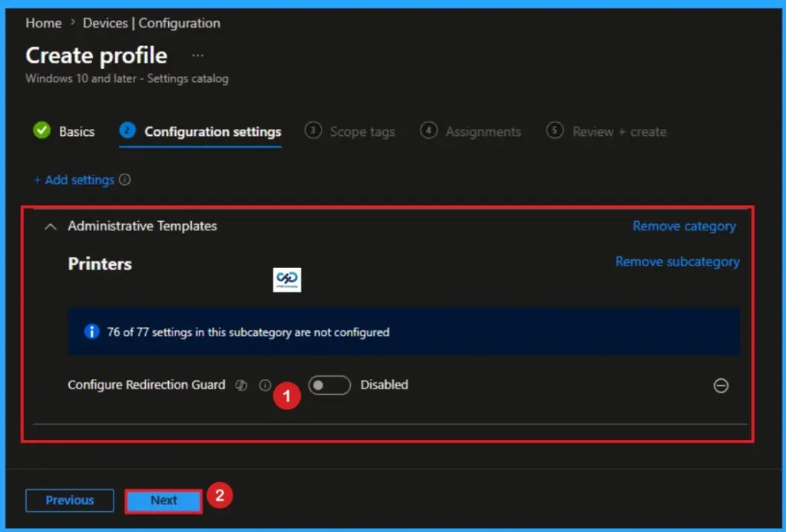The height and width of the screenshot is (532, 786).
Task: Remove the Configure Redirection Guard setting with minus icon
Action: coord(721,385)
